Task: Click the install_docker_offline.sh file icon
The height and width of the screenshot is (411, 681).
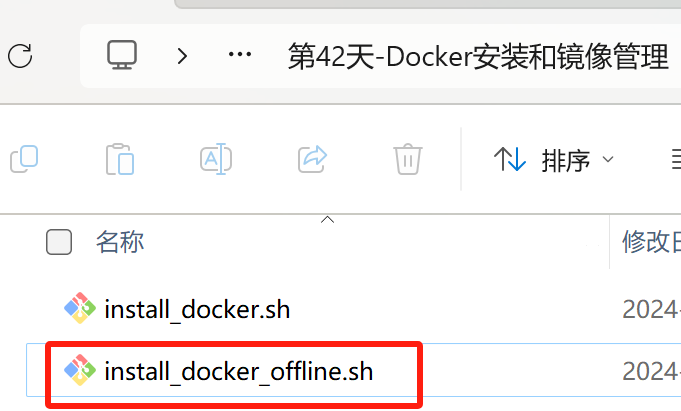Action: click(80, 371)
